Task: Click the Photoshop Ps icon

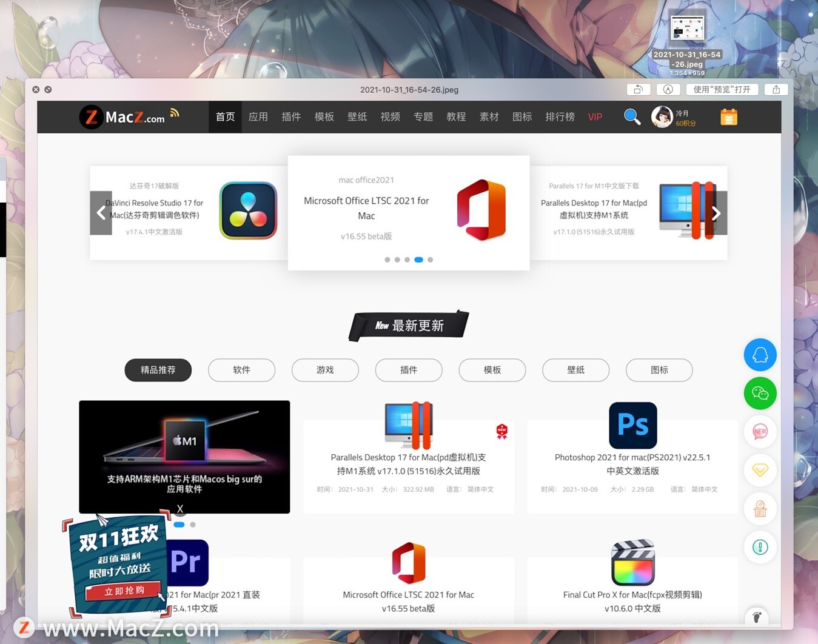Action: click(x=632, y=425)
